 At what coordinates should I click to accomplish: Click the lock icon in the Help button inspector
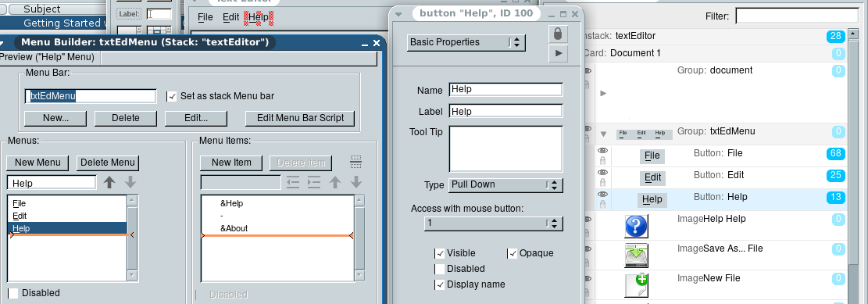tap(558, 34)
